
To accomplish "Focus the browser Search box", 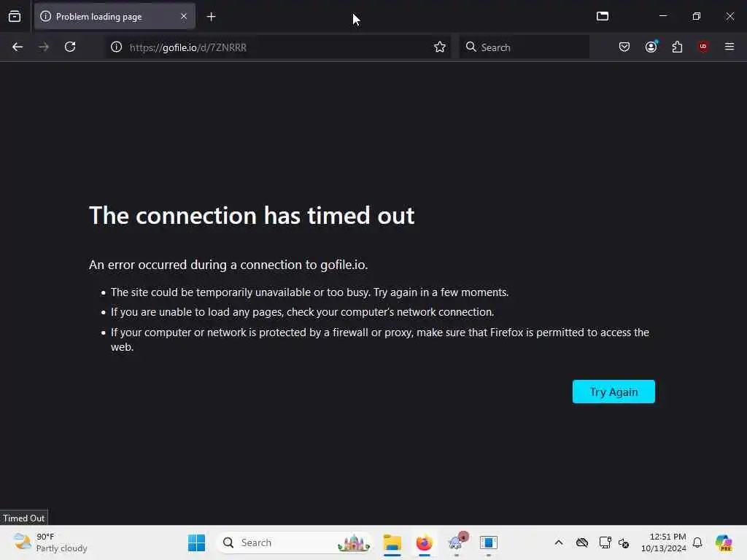I will click(525, 47).
